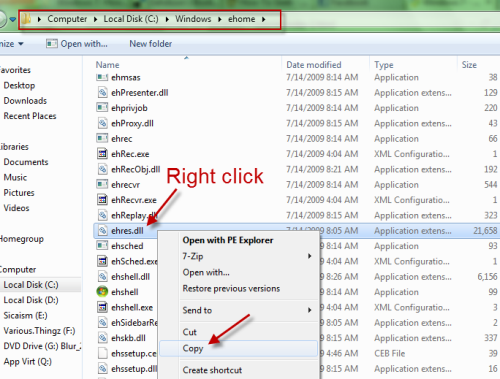Viewport: 500px width, 379px height.
Task: Click the folder icon in address bar
Action: pyautogui.click(x=26, y=19)
